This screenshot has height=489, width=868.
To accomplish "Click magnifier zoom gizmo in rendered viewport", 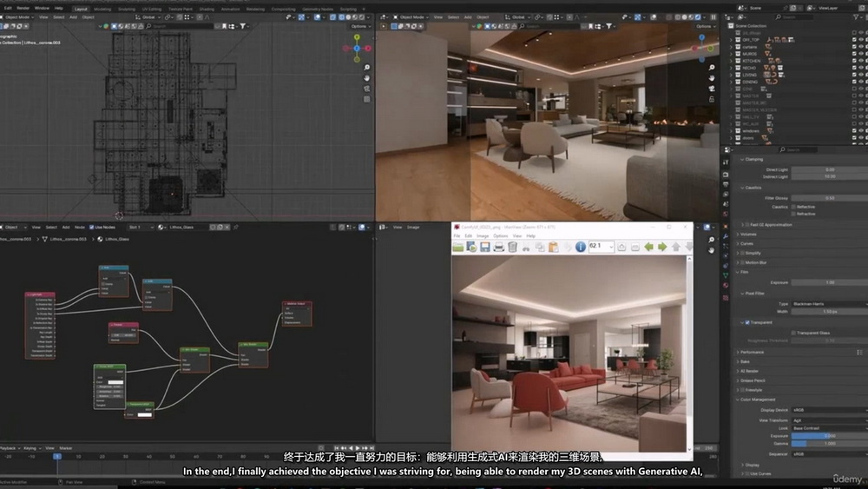I will [712, 68].
